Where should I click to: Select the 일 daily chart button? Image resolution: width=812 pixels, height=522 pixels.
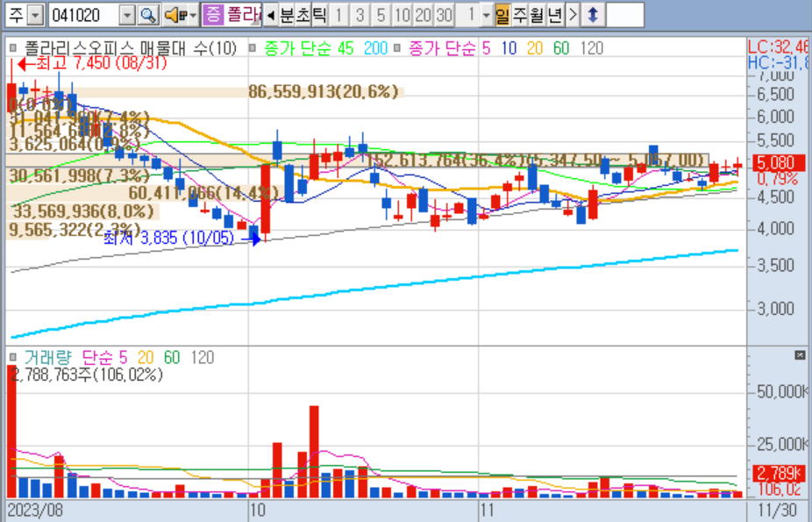502,15
